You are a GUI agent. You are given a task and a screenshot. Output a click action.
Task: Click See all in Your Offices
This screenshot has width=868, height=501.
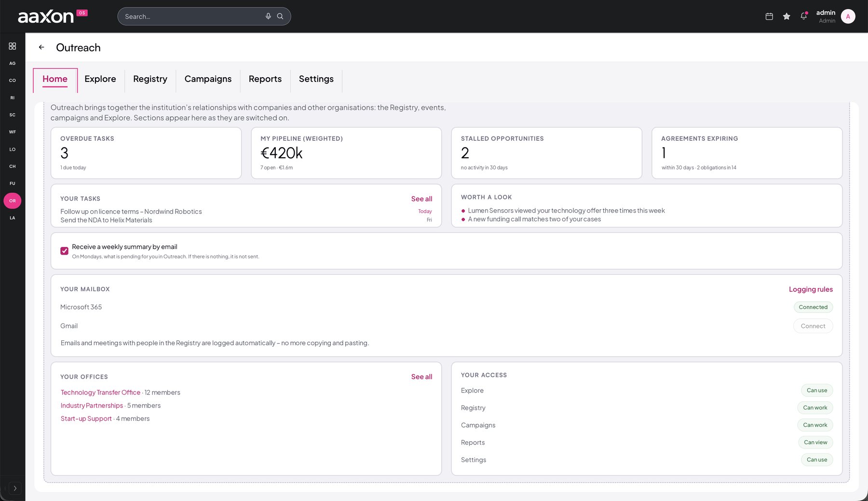421,377
